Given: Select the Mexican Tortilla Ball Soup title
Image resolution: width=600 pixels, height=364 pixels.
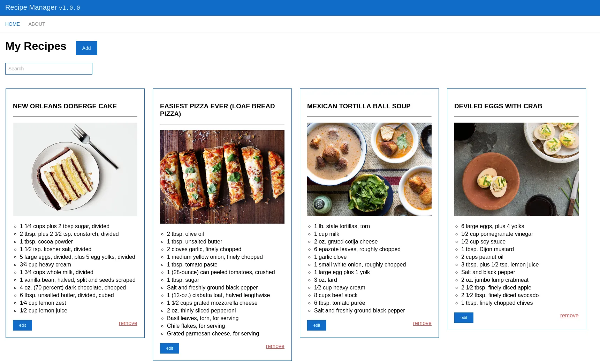Looking at the screenshot, I should tap(359, 106).
